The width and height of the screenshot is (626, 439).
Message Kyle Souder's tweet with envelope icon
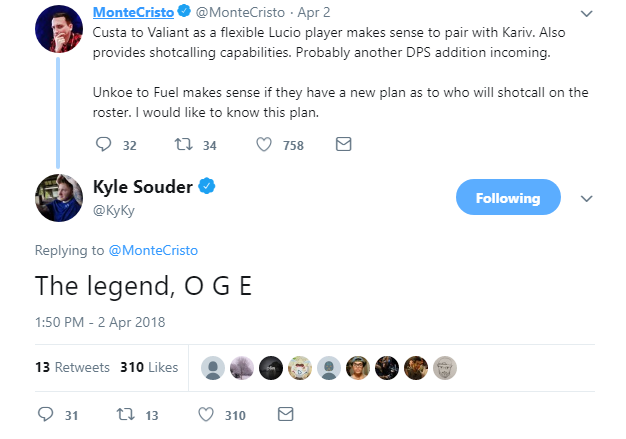pos(285,414)
